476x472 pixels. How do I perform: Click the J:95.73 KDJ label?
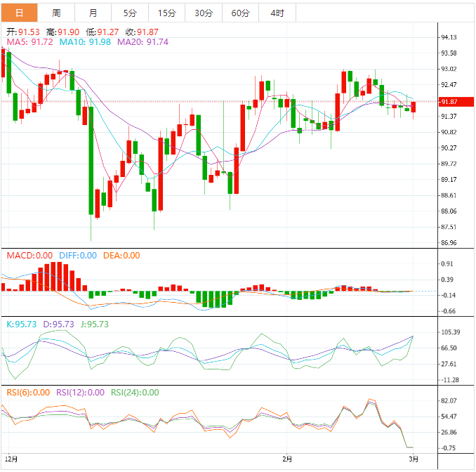pos(93,324)
